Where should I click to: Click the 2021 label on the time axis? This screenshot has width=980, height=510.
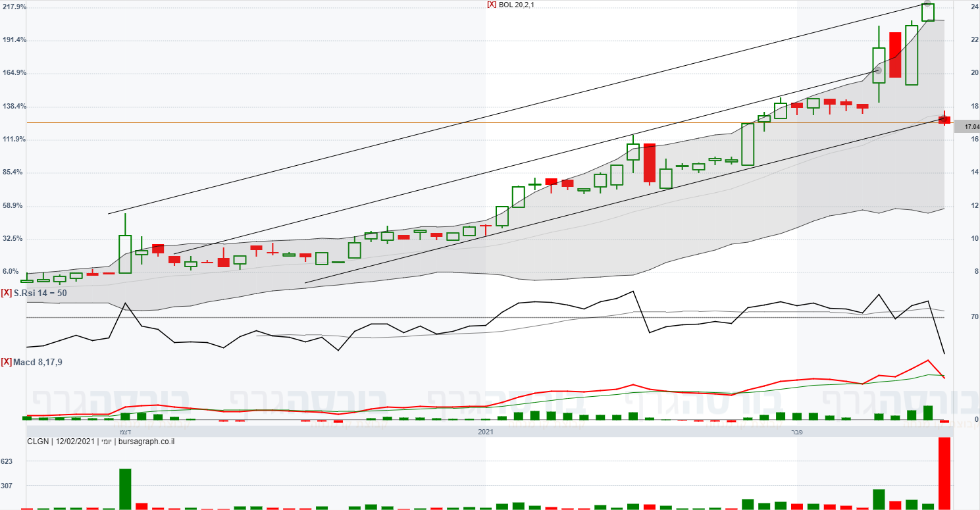(x=486, y=432)
